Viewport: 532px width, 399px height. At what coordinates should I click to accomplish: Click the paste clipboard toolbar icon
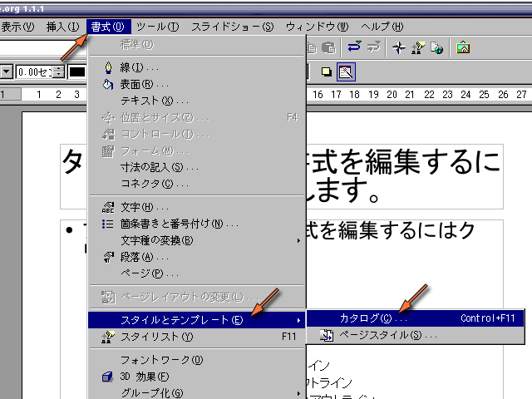pyautogui.click(x=328, y=48)
